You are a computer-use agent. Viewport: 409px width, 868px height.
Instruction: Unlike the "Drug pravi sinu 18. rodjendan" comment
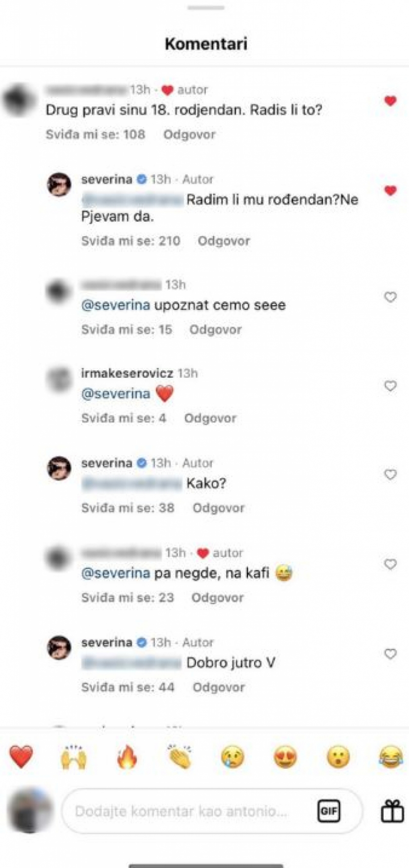[390, 101]
